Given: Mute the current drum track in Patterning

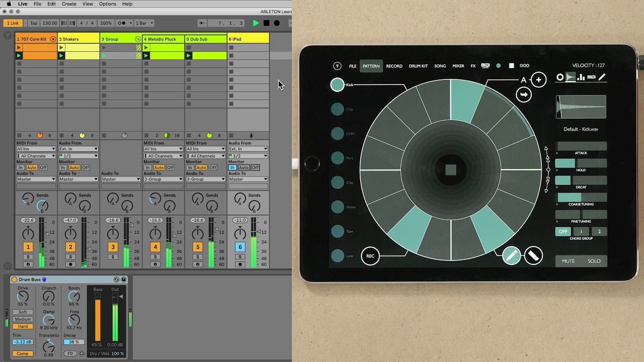Looking at the screenshot, I should coord(568,261).
